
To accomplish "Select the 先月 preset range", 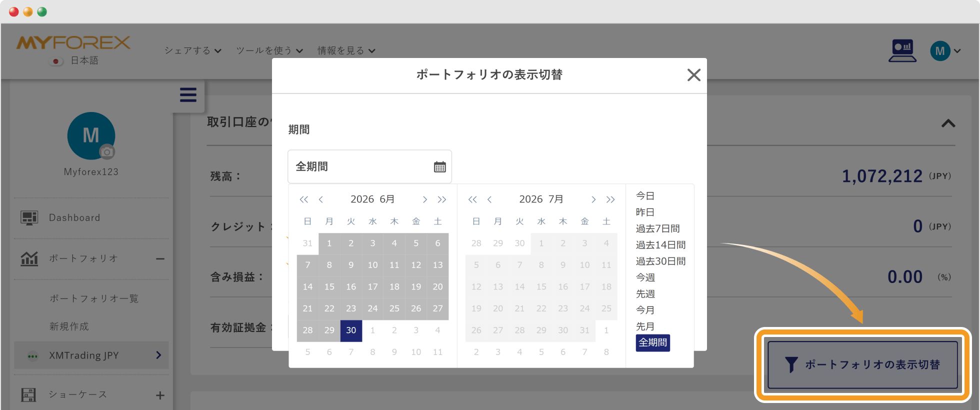I will tap(645, 326).
